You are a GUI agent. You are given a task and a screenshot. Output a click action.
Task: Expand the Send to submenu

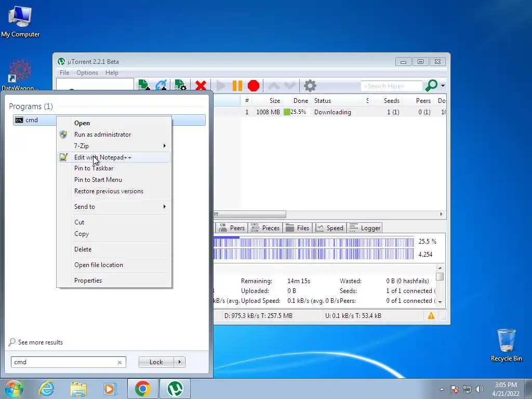click(x=114, y=207)
